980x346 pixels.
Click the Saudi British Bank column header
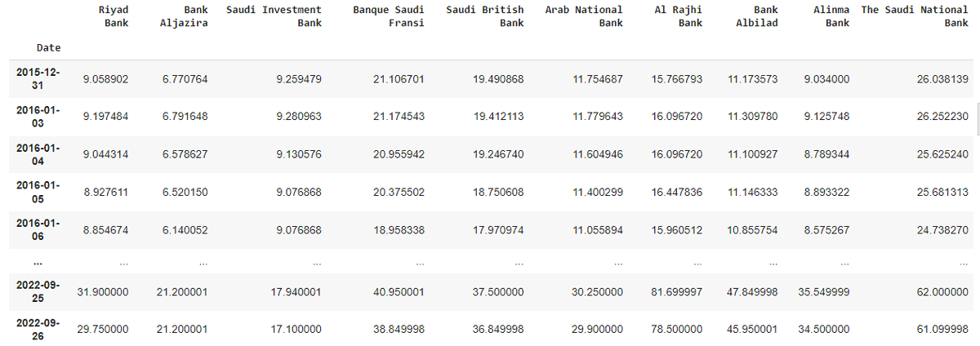pyautogui.click(x=485, y=16)
